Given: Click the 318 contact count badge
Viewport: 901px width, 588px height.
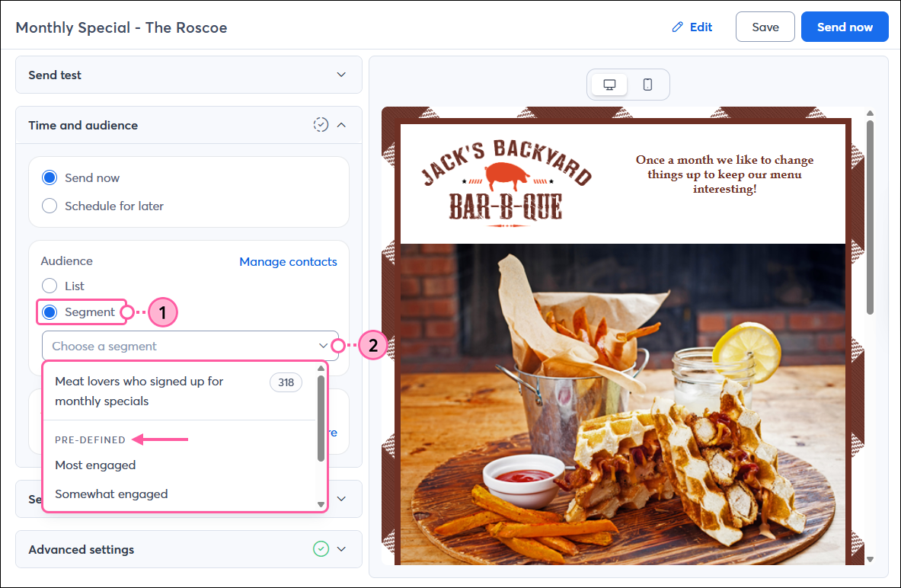Looking at the screenshot, I should pyautogui.click(x=286, y=382).
